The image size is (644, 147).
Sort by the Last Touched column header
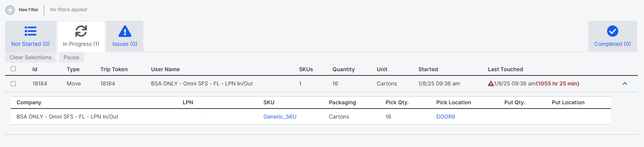click(505, 69)
